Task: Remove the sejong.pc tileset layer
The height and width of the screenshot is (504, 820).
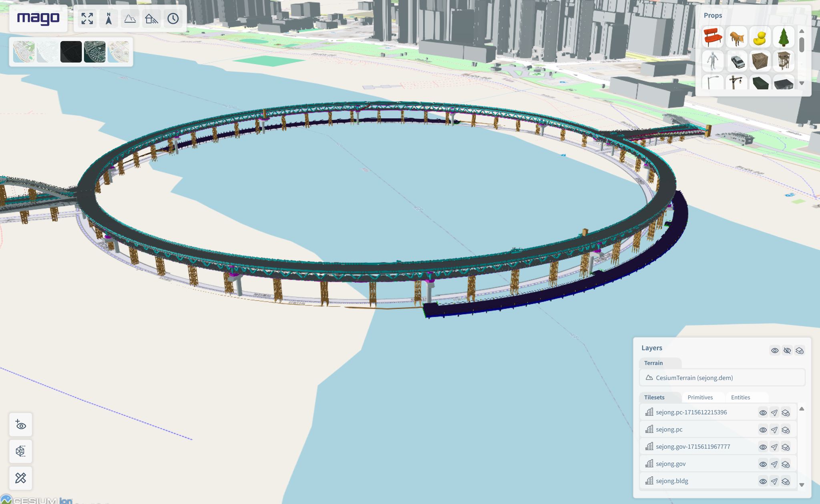Action: tap(786, 430)
